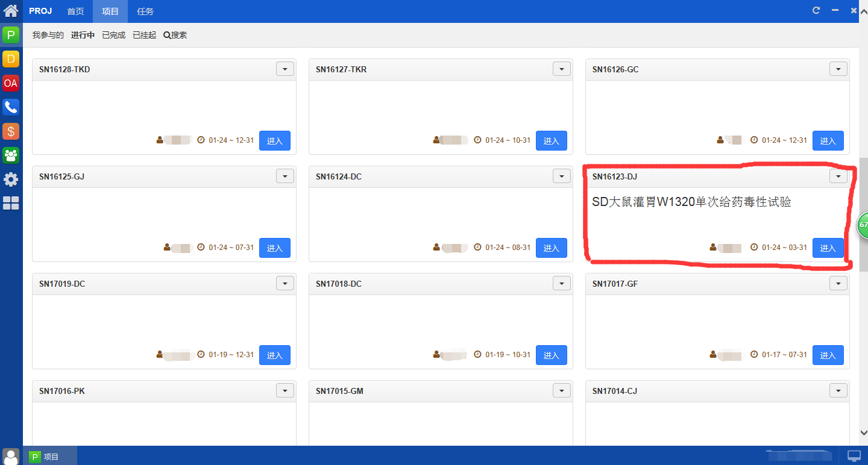The image size is (868, 465).
Task: Open the dropdown on the SN16126-GC card
Action: 838,69
